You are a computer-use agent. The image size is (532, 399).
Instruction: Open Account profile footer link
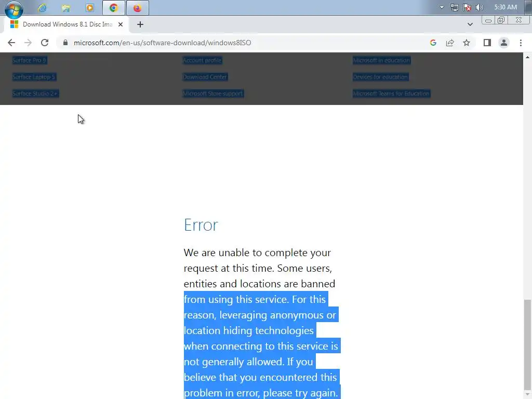[x=202, y=60]
